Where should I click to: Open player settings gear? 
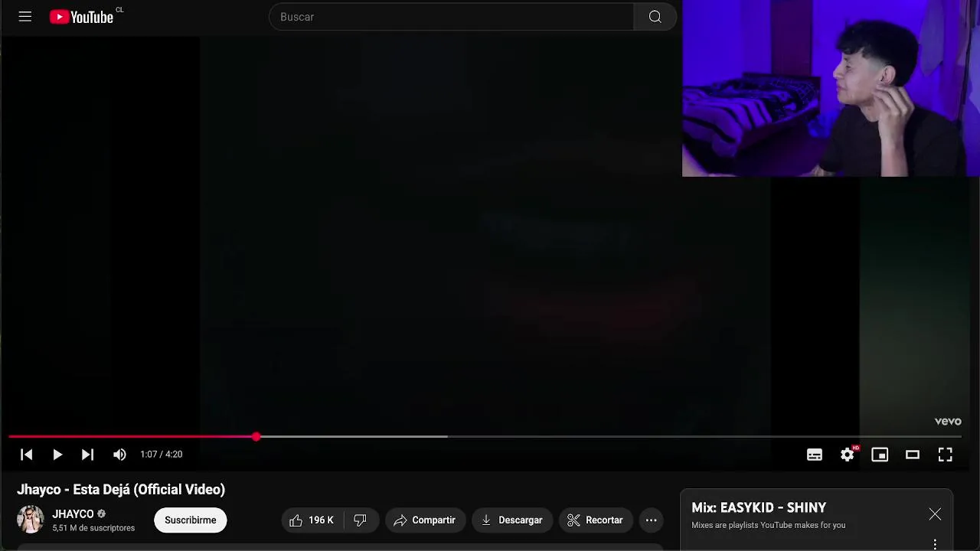(848, 455)
